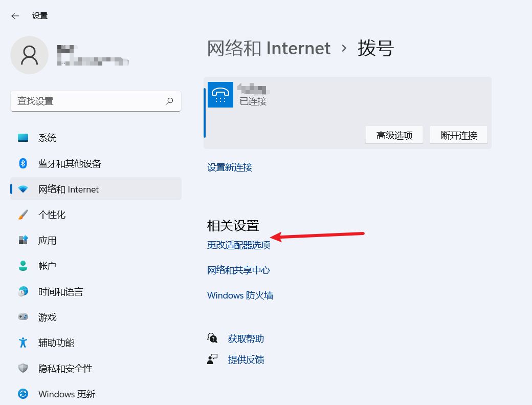
Task: Go back with the arrow icon
Action: click(x=15, y=15)
